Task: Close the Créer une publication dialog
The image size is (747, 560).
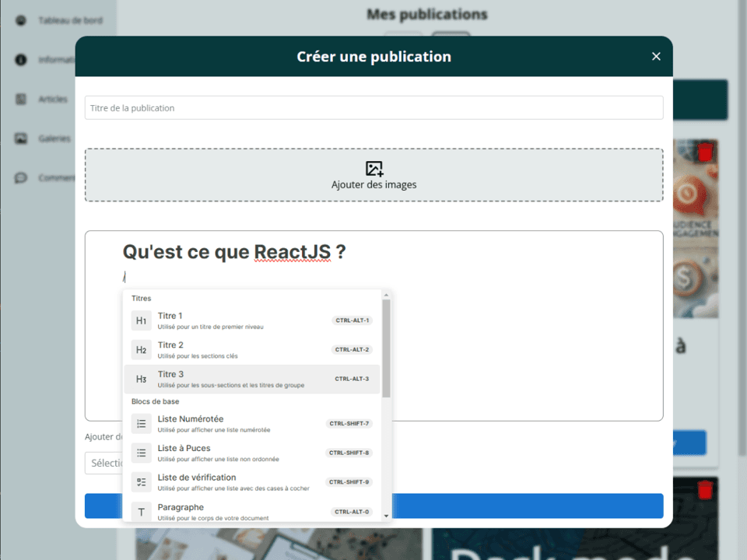Action: 656,56
